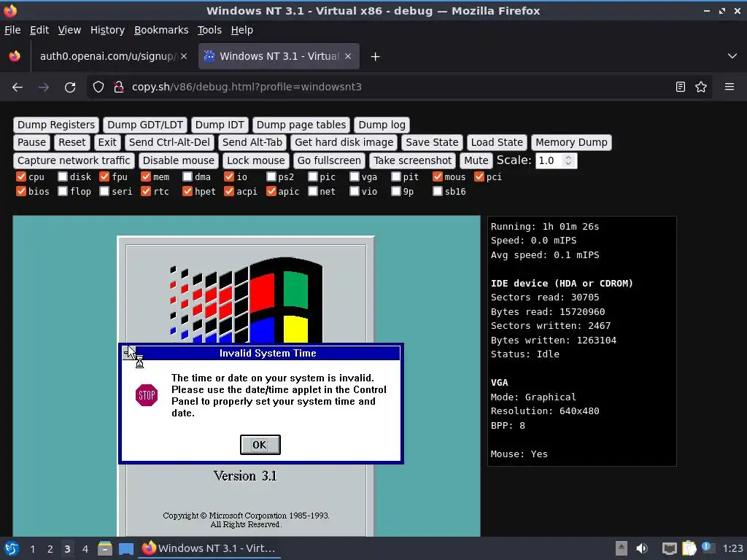The height and width of the screenshot is (560, 747).
Task: Open the volume speaker tray icon
Action: (x=642, y=548)
